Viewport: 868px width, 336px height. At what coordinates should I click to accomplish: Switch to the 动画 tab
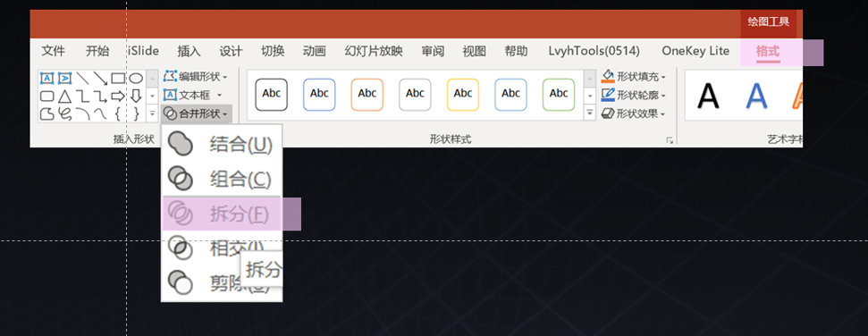315,52
